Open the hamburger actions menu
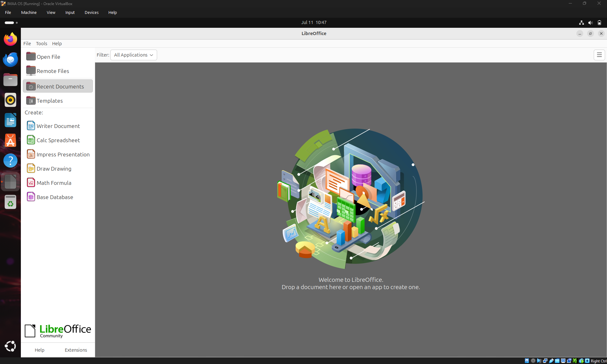Screen dimensions: 607x364 pyautogui.click(x=599, y=55)
